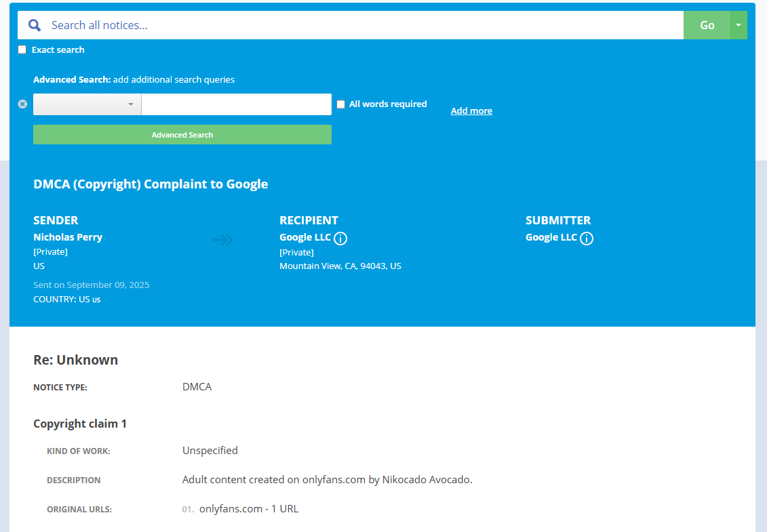Open the Nicholas Perry sender link
This screenshot has height=532, width=767.
68,237
